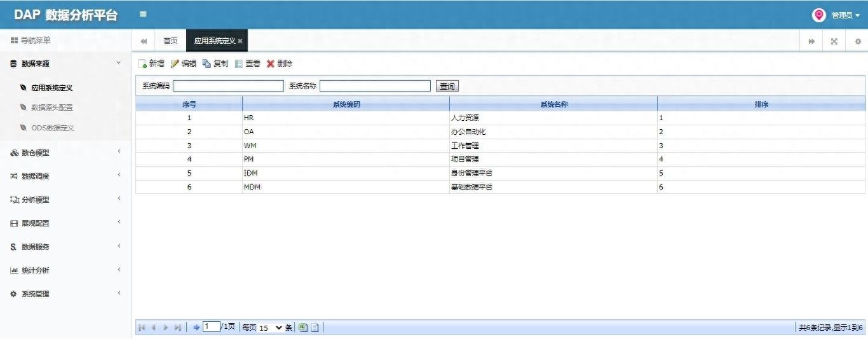Click the 系统名称 input field

coord(375,86)
